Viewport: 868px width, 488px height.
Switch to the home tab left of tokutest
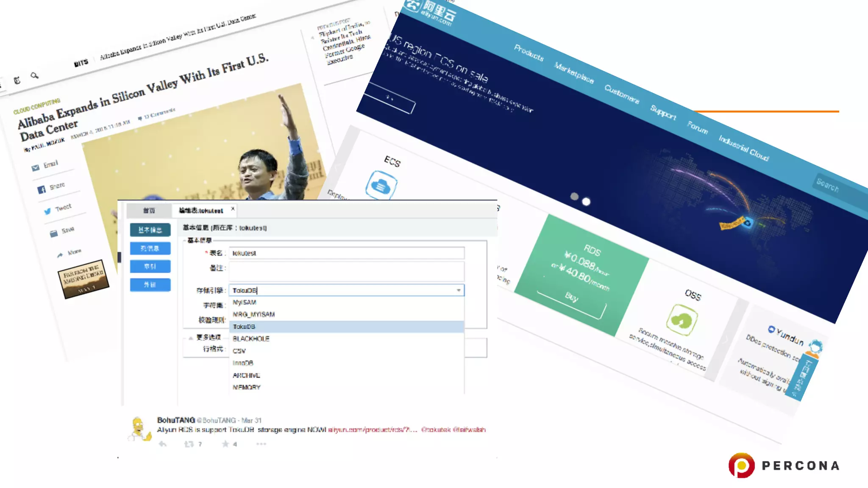149,211
